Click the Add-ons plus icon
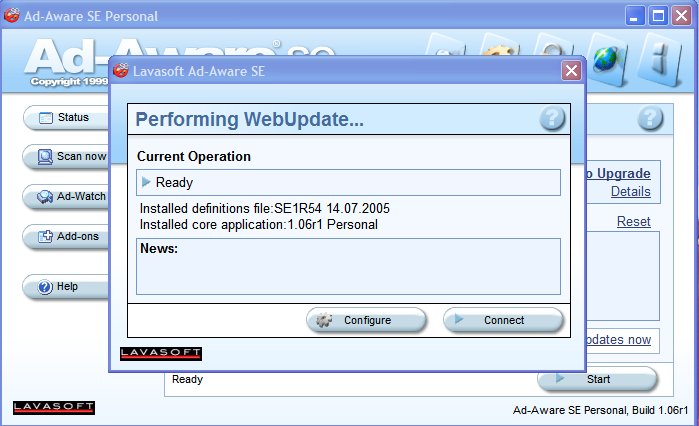Viewport: 699px width, 426px height. [45, 236]
